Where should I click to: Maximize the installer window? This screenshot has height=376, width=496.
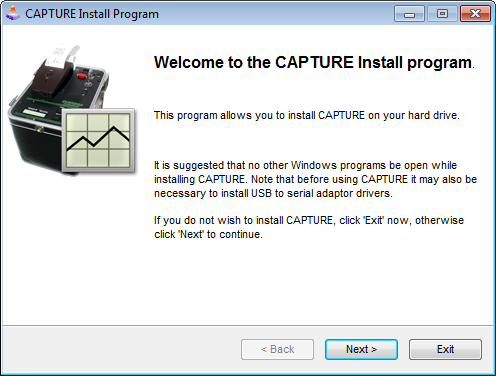click(x=442, y=14)
